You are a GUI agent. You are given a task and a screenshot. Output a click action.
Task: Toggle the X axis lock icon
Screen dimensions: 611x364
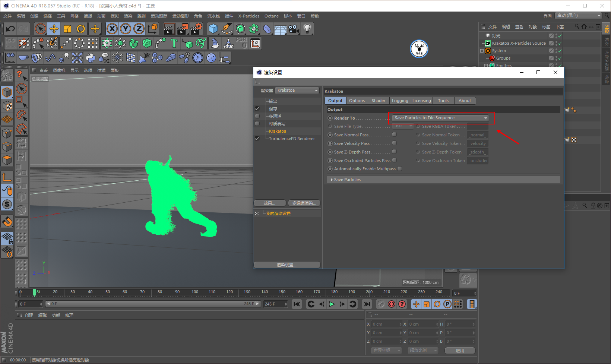tap(112, 29)
